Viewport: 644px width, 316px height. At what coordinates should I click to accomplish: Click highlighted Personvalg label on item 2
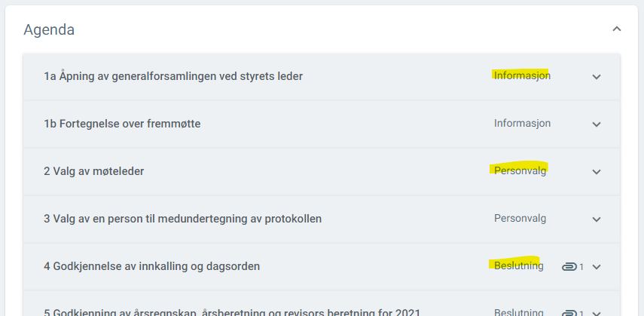click(520, 170)
